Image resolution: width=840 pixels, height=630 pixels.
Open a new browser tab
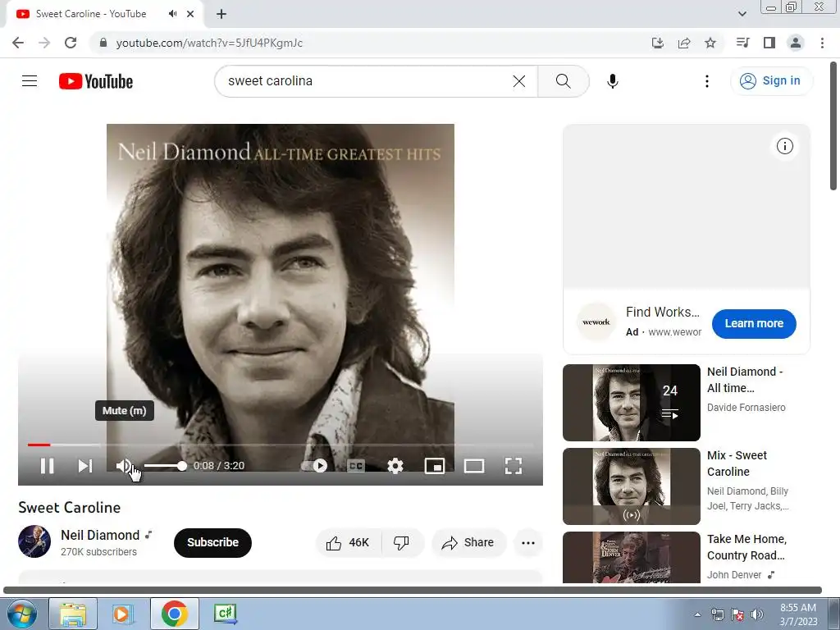[221, 15]
